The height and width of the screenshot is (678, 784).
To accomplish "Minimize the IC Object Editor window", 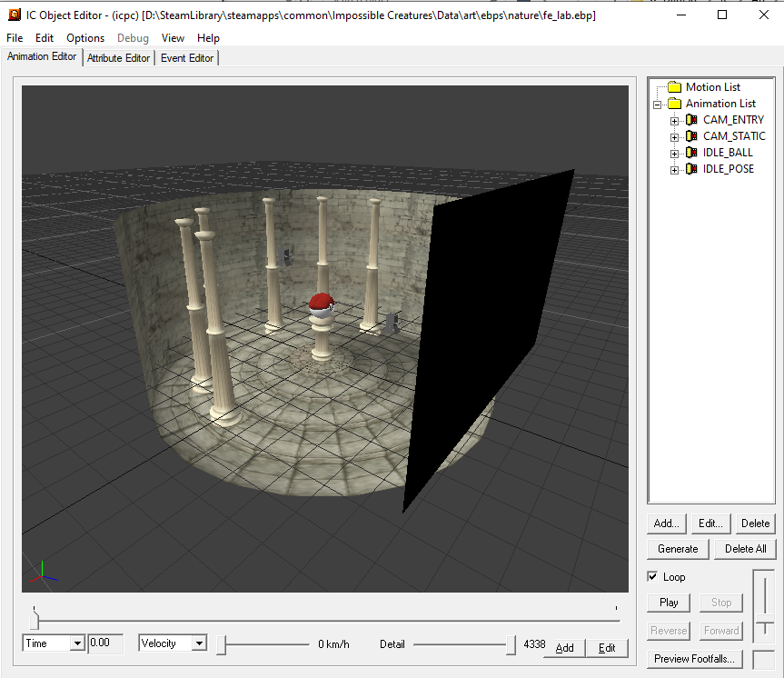I will (x=681, y=15).
